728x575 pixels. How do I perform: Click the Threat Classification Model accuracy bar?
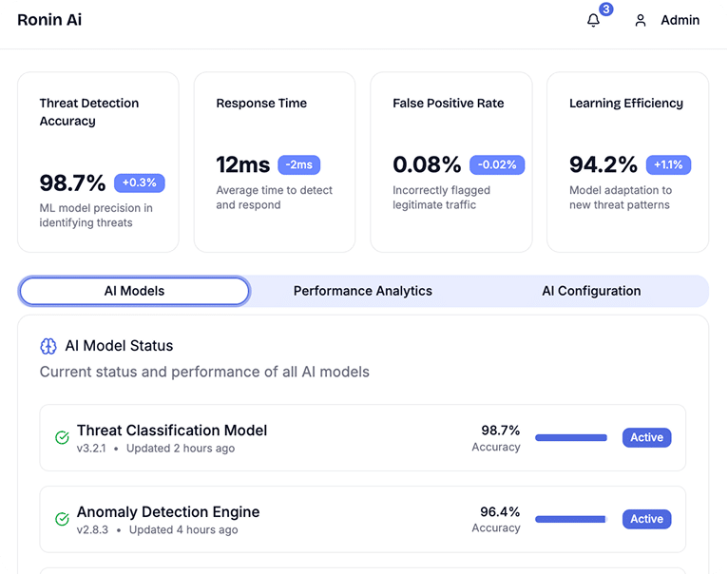571,438
